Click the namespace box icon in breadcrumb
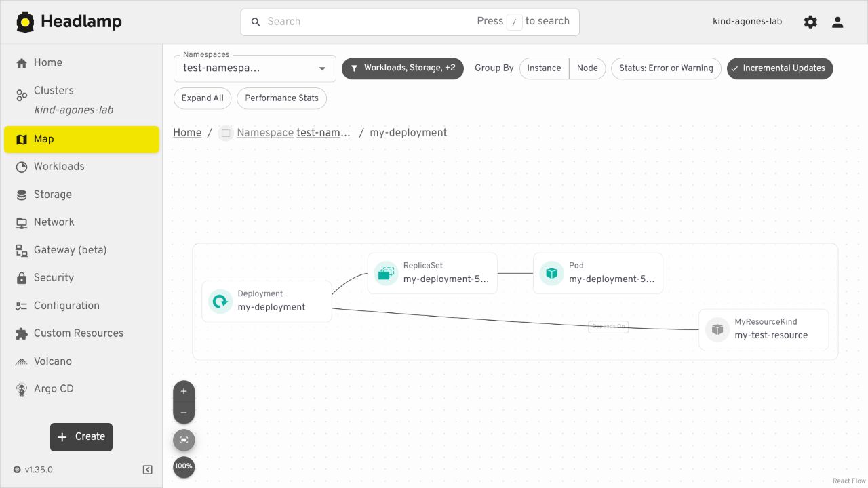 coord(226,133)
